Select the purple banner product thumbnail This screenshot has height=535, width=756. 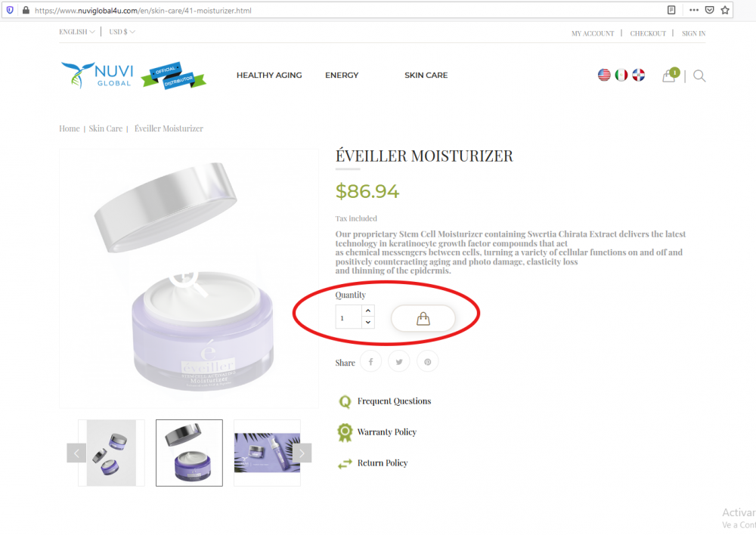(267, 453)
